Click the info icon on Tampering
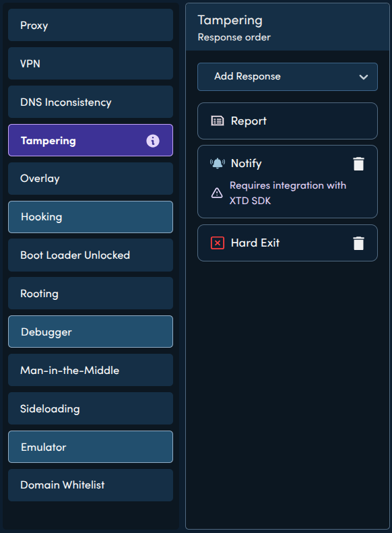The image size is (392, 533). tap(152, 140)
